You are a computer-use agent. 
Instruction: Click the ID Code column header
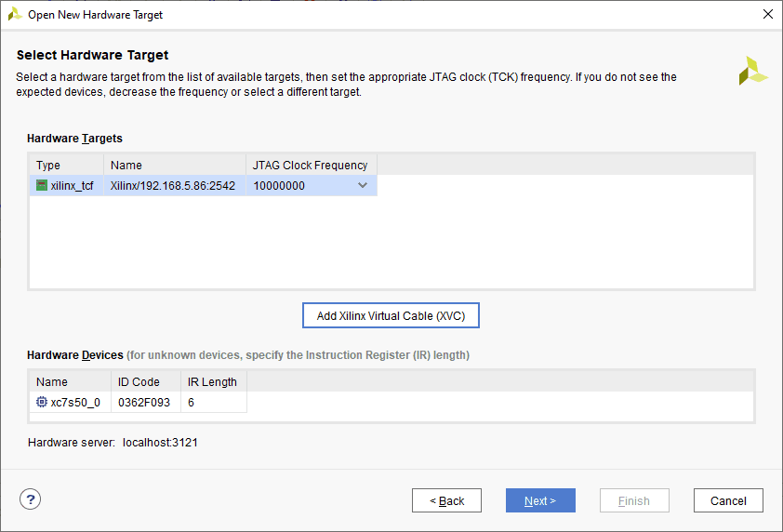tap(139, 381)
